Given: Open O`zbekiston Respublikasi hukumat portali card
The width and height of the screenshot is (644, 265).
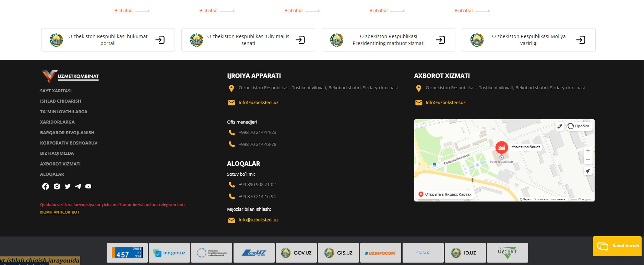Looking at the screenshot, I should tap(108, 40).
